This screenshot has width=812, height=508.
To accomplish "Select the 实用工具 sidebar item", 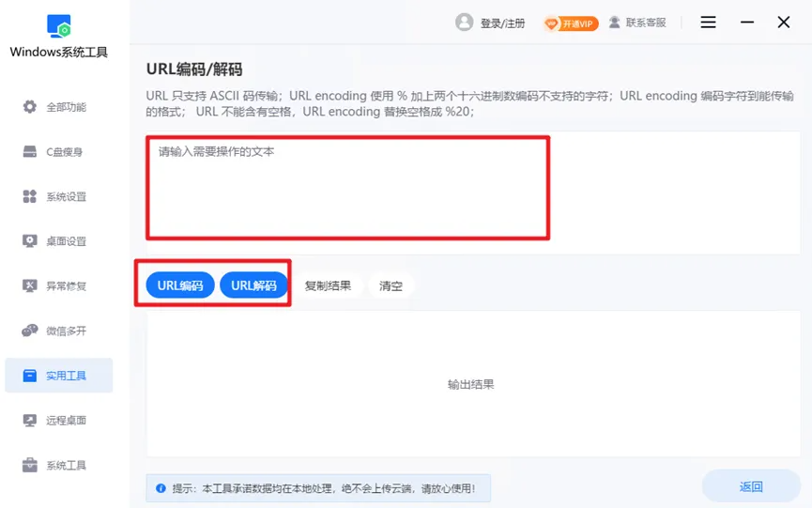I will point(58,376).
